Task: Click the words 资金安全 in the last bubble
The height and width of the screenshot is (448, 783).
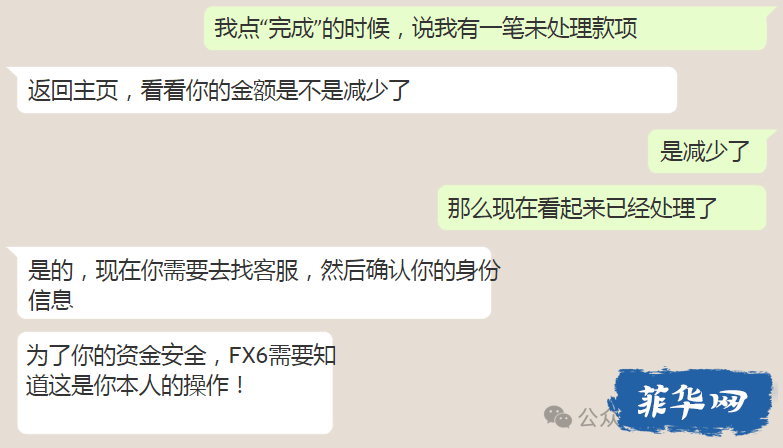Action: 161,356
